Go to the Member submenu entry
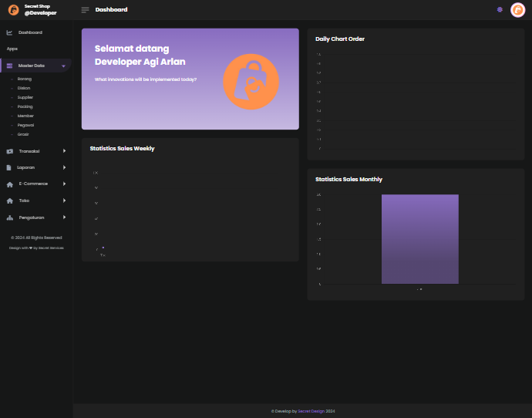This screenshot has width=532, height=418. [x=25, y=116]
